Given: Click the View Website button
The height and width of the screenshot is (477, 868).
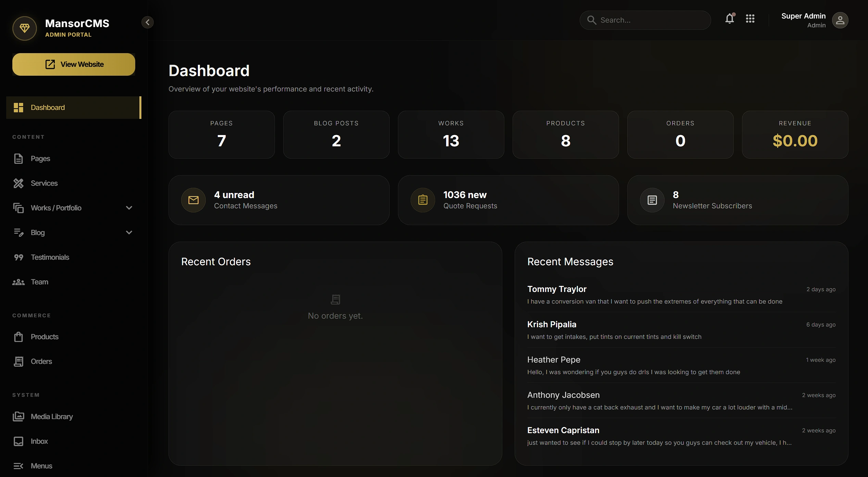Looking at the screenshot, I should (x=74, y=64).
